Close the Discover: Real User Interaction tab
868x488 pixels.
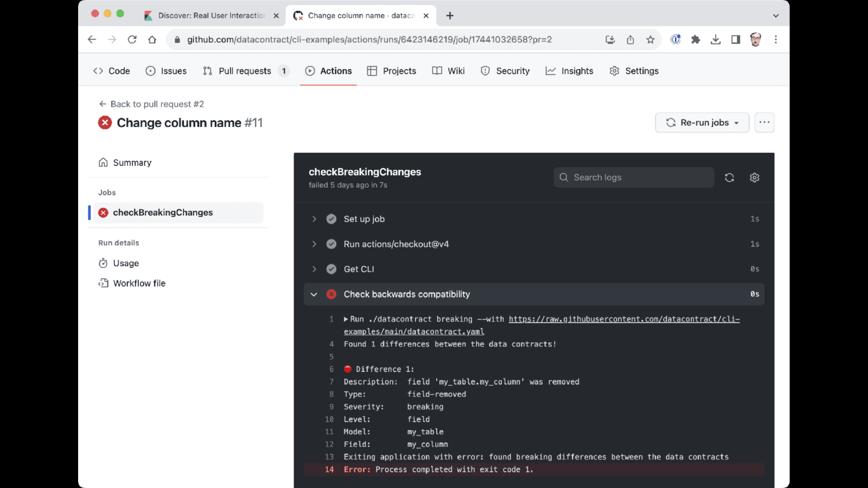click(x=276, y=16)
